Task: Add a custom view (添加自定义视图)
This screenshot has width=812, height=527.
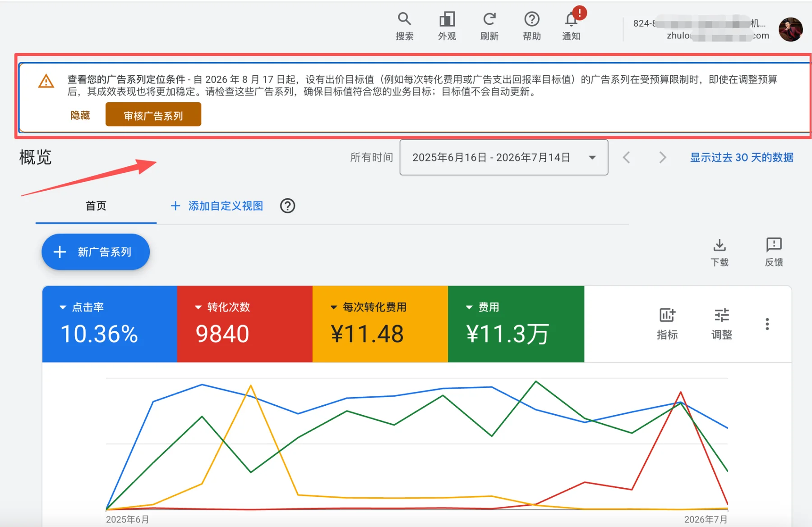Action: 217,206
